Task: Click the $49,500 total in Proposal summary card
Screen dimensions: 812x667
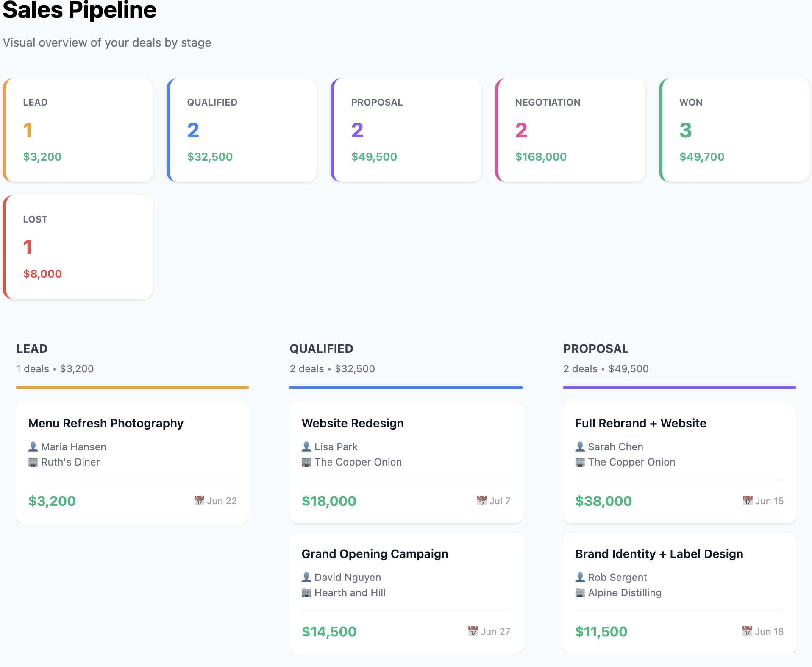Action: pyautogui.click(x=374, y=157)
